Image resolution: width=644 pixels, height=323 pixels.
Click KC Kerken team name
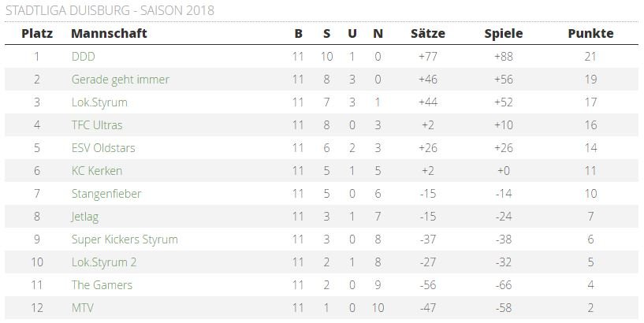(97, 171)
